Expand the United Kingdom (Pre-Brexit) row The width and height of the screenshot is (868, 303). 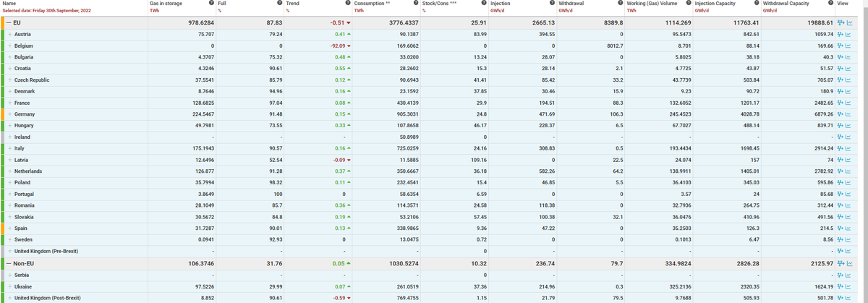click(x=10, y=251)
